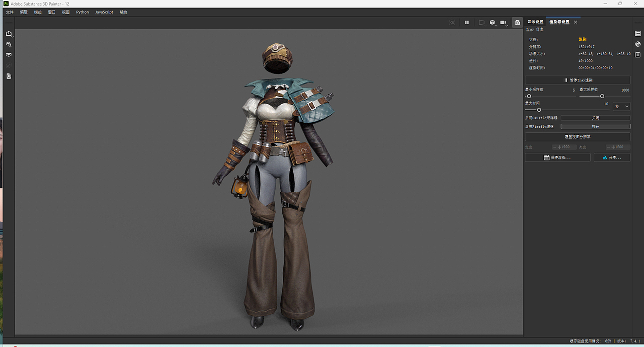Click the Substance Painter Pt app icon
The height and width of the screenshot is (347, 644).
pos(5,4)
